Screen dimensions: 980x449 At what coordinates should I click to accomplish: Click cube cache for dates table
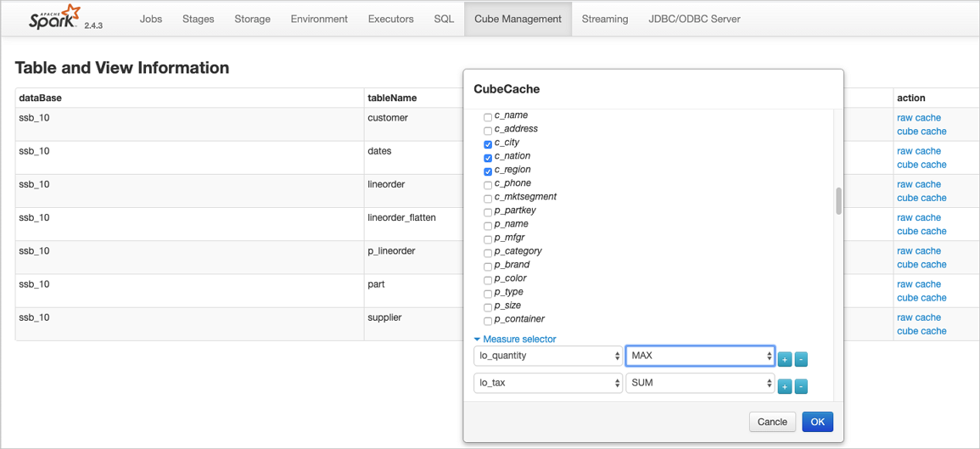coord(921,165)
